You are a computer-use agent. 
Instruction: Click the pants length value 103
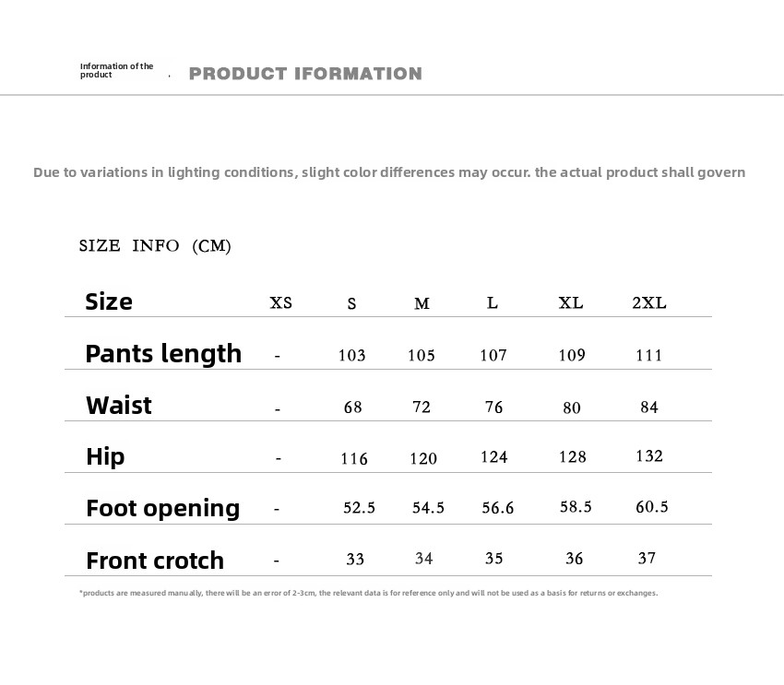pos(351,355)
